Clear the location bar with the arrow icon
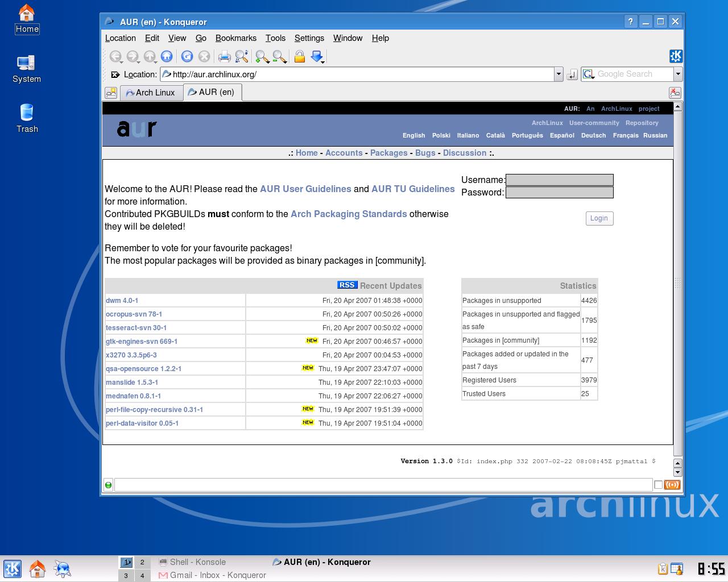This screenshot has width=728, height=582. tap(115, 74)
